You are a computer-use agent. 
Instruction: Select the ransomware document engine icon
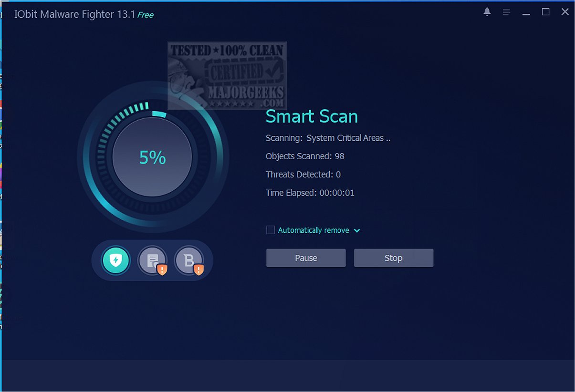click(x=152, y=260)
